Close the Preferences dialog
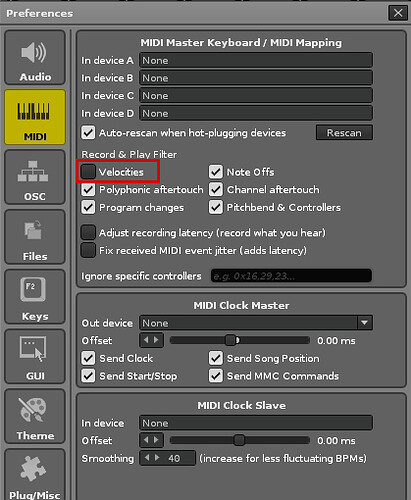Image resolution: width=411 pixels, height=500 pixels. pyautogui.click(x=398, y=13)
